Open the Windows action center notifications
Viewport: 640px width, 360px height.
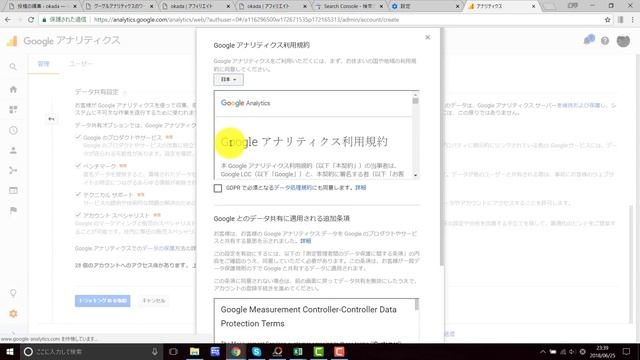click(627, 352)
